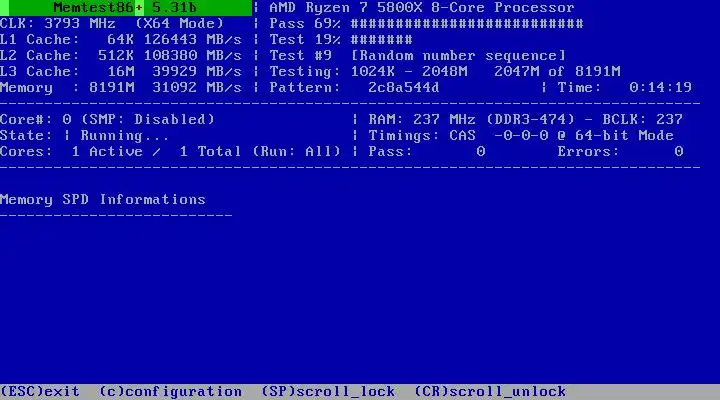Click the Pattern value 2c8a544d
This screenshot has height=400, width=720.
click(x=403, y=87)
